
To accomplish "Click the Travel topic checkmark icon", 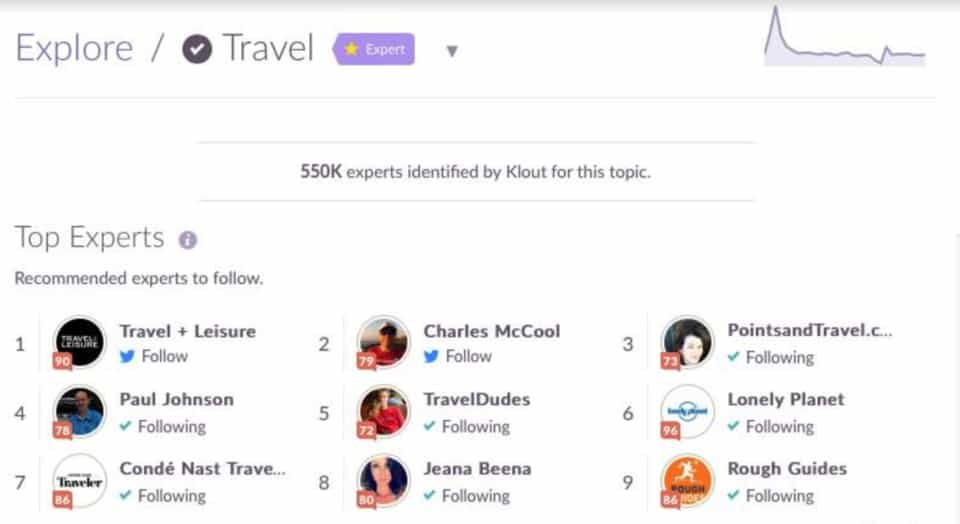I will pyautogui.click(x=197, y=49).
